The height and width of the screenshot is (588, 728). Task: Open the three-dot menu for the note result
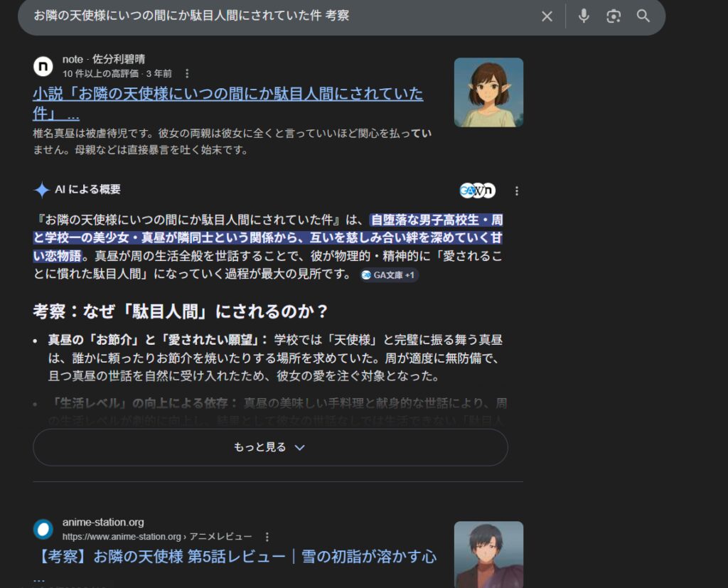click(x=186, y=73)
